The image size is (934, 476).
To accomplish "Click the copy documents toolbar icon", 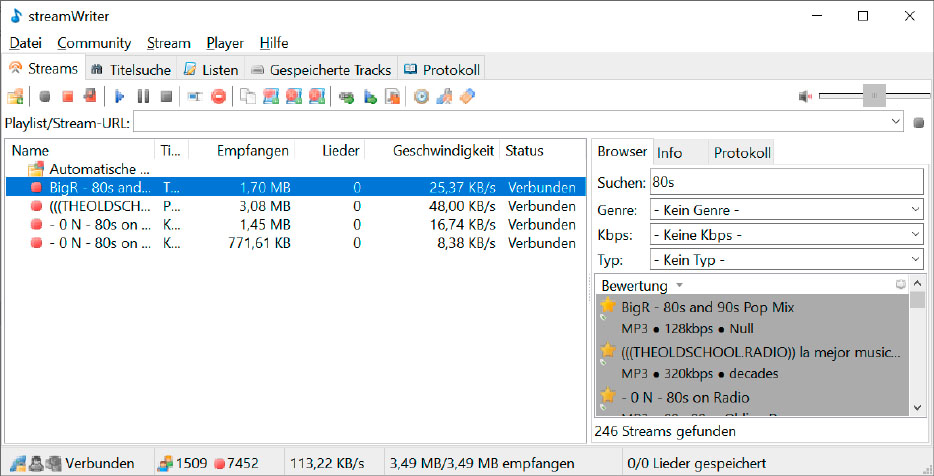I will 247,97.
